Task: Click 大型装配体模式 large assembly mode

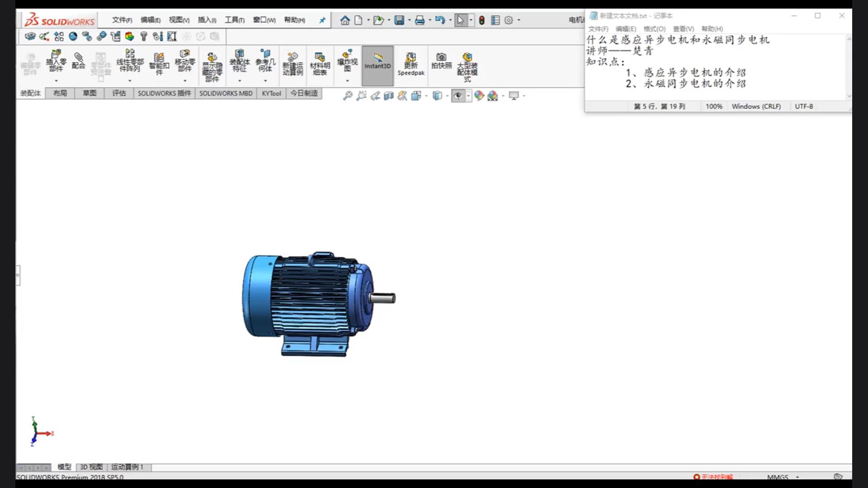Action: click(467, 67)
